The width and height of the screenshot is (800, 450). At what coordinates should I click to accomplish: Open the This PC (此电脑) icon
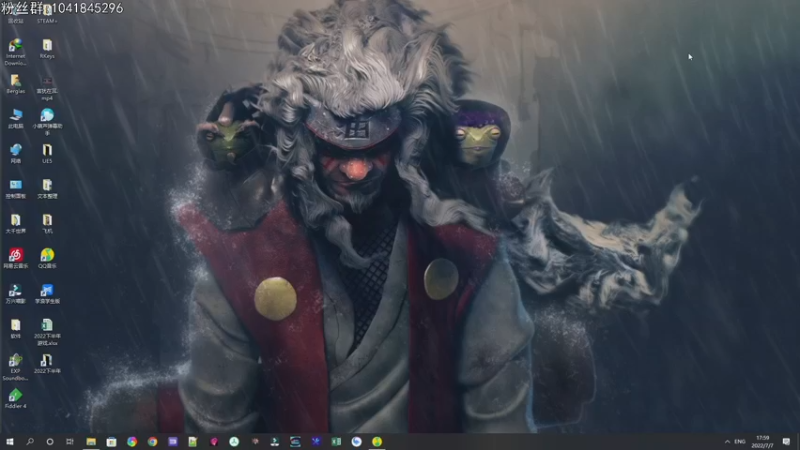15,118
